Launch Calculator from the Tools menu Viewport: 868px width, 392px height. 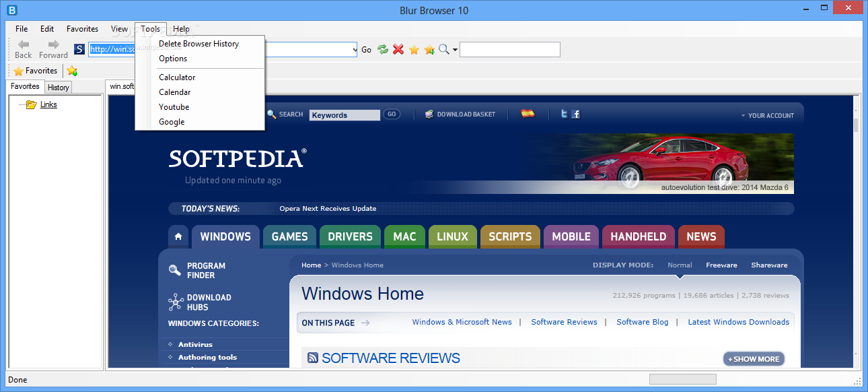click(200, 77)
